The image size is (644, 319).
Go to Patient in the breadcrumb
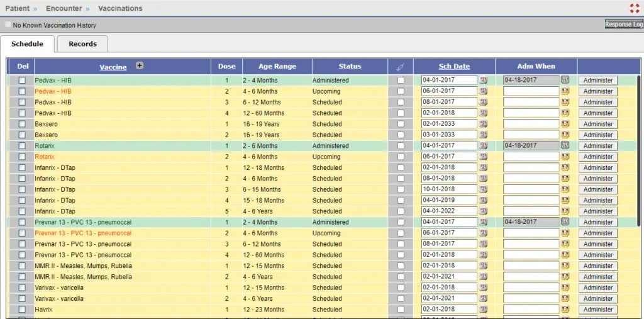click(17, 8)
